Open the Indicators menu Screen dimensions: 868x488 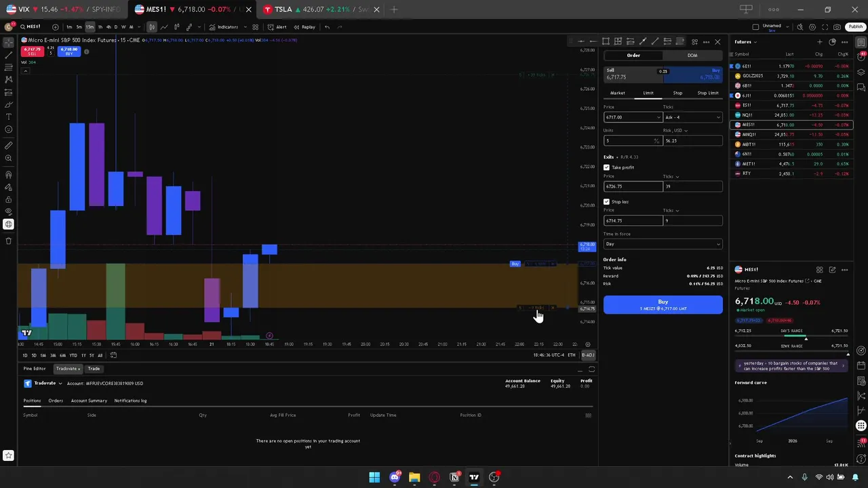point(224,27)
